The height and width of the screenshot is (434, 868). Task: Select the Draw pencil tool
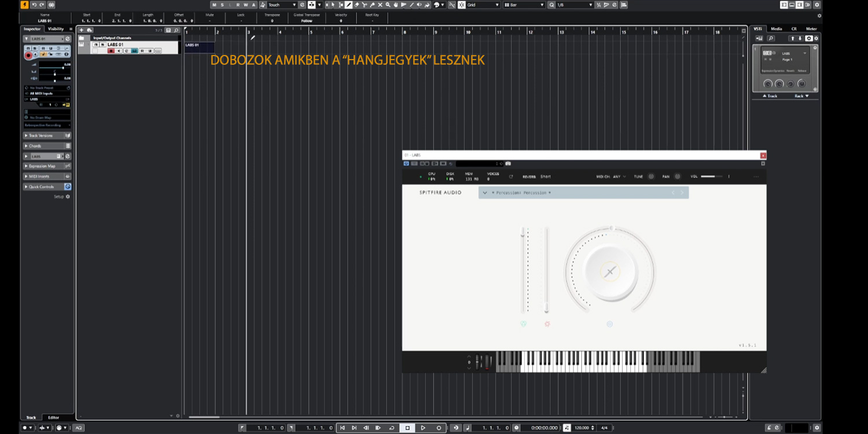(349, 5)
